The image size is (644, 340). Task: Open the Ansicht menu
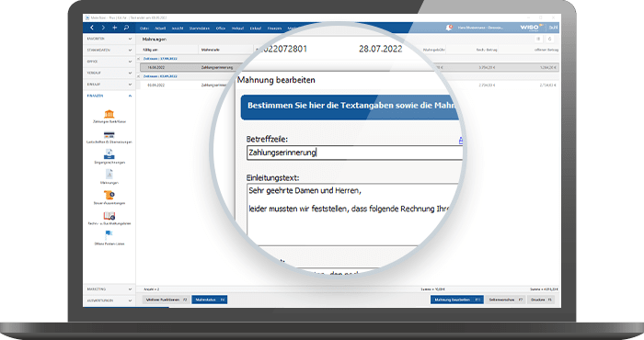point(178,28)
